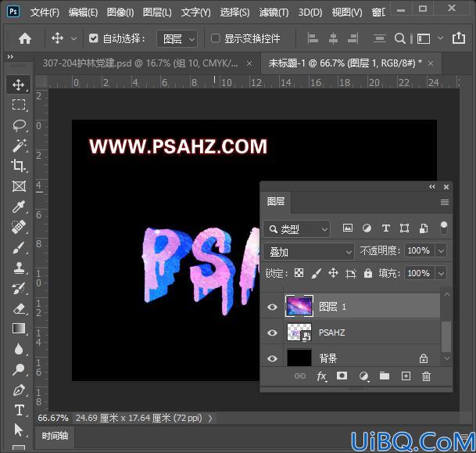Image resolution: width=476 pixels, height=453 pixels.
Task: Select the Eraser tool
Action: tap(19, 309)
